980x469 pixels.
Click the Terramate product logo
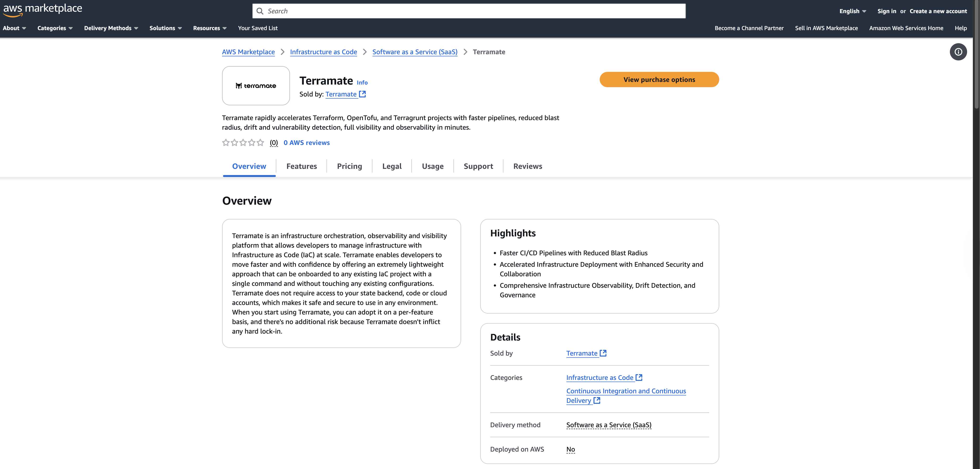[256, 85]
